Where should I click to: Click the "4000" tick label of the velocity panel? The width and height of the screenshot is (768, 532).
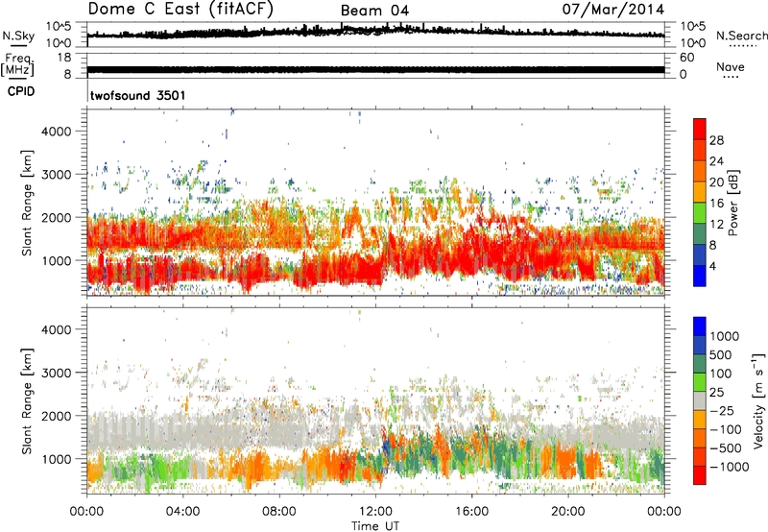(57, 329)
